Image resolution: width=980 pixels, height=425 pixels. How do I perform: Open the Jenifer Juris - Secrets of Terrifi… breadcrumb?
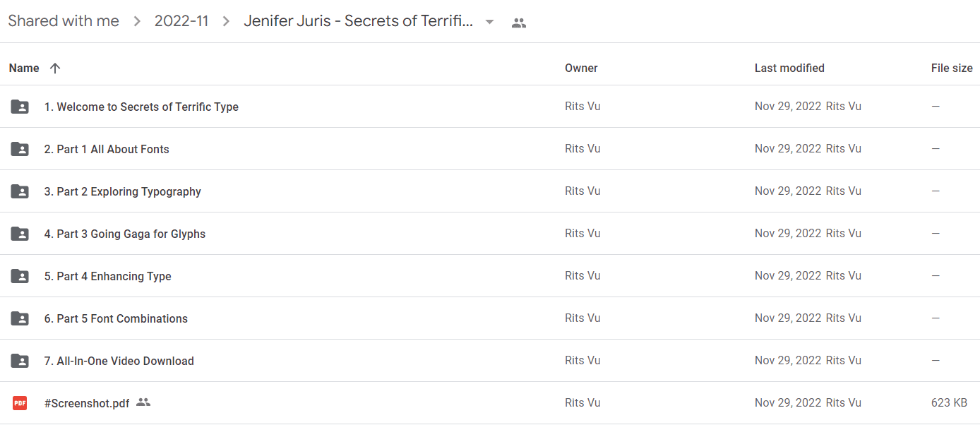[x=358, y=21]
